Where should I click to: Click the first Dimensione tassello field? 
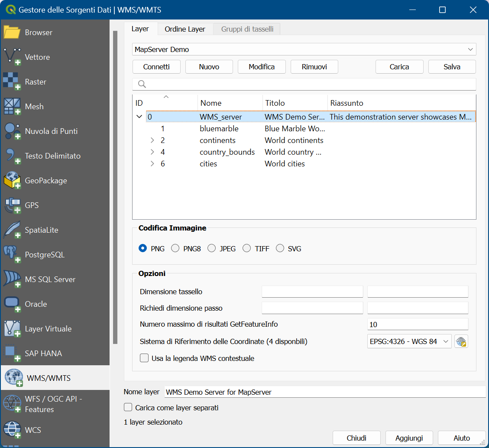click(312, 292)
